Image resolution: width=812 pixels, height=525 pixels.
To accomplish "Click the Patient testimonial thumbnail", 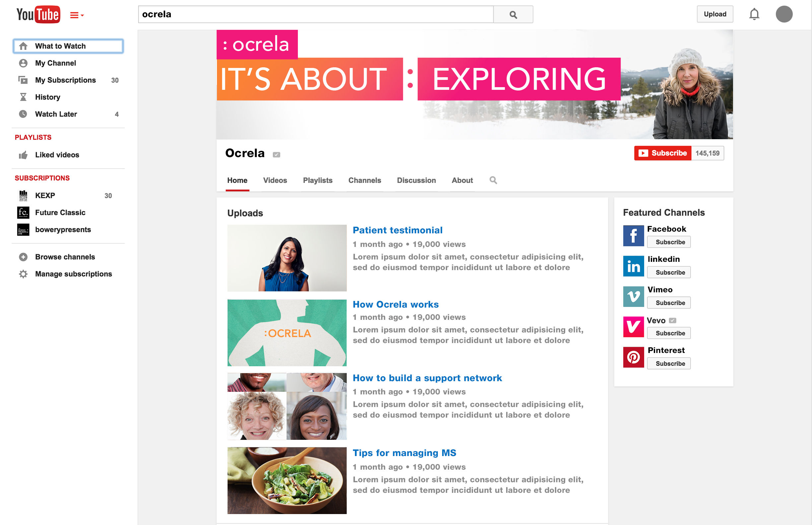I will [287, 258].
